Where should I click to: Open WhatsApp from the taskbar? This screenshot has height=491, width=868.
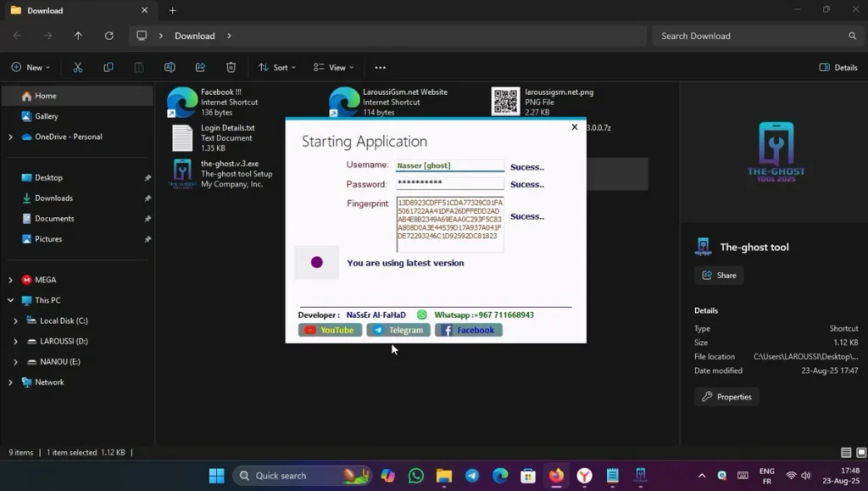[415, 476]
